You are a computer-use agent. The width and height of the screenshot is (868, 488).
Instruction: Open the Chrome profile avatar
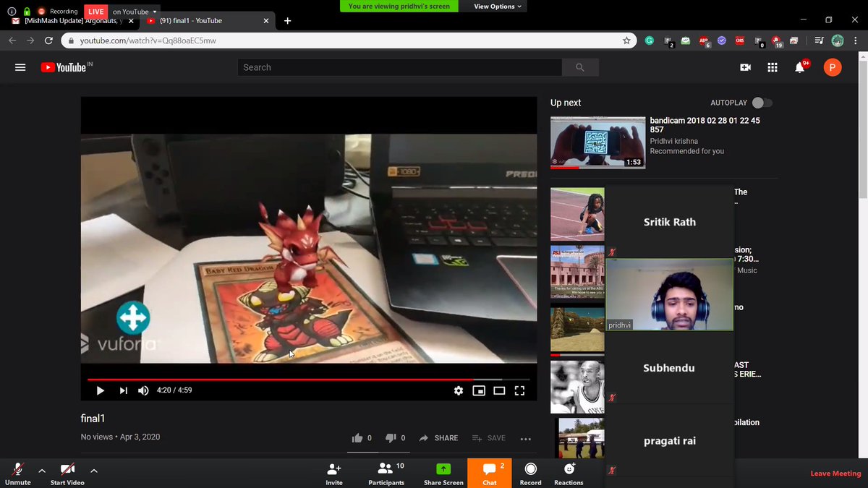pos(838,41)
